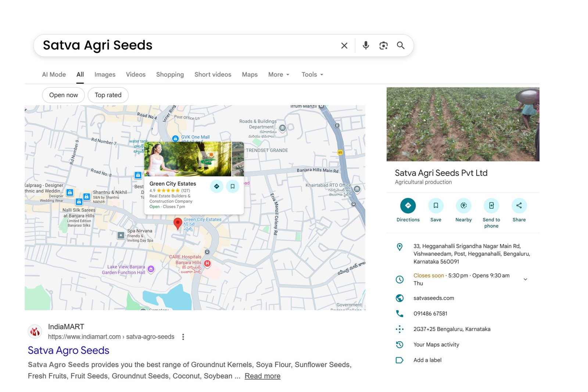Expand business opening hours

tap(525, 279)
